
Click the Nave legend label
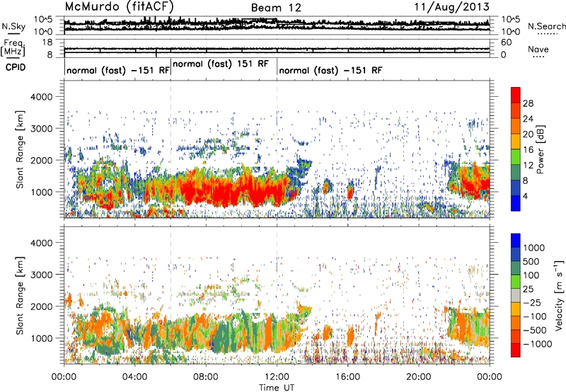pyautogui.click(x=538, y=49)
